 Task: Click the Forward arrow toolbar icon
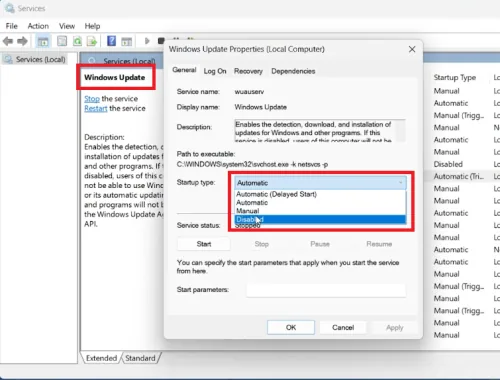[x=22, y=41]
